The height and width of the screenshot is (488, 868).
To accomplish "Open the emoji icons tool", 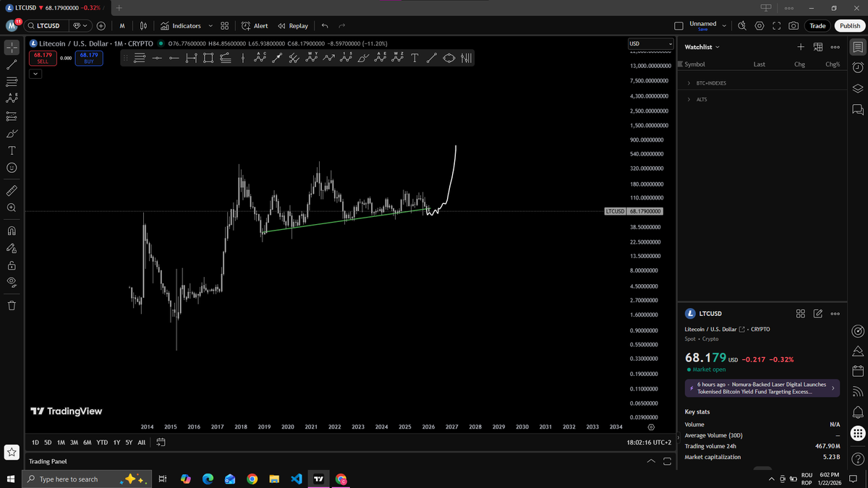I will coord(12,168).
